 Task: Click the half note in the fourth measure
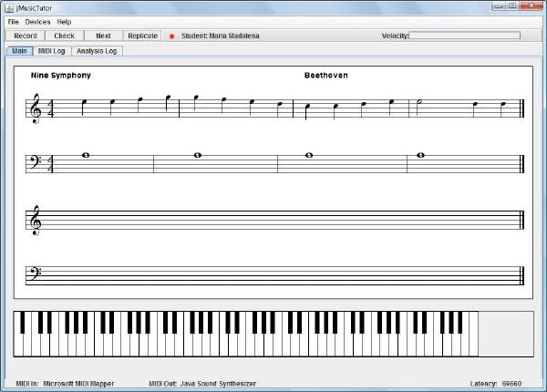419,107
